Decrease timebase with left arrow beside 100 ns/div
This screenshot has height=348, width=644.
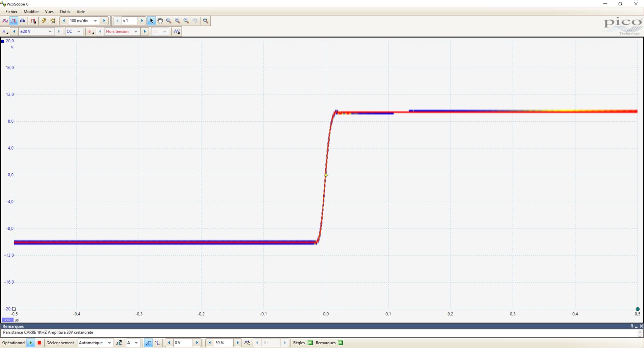(x=64, y=21)
